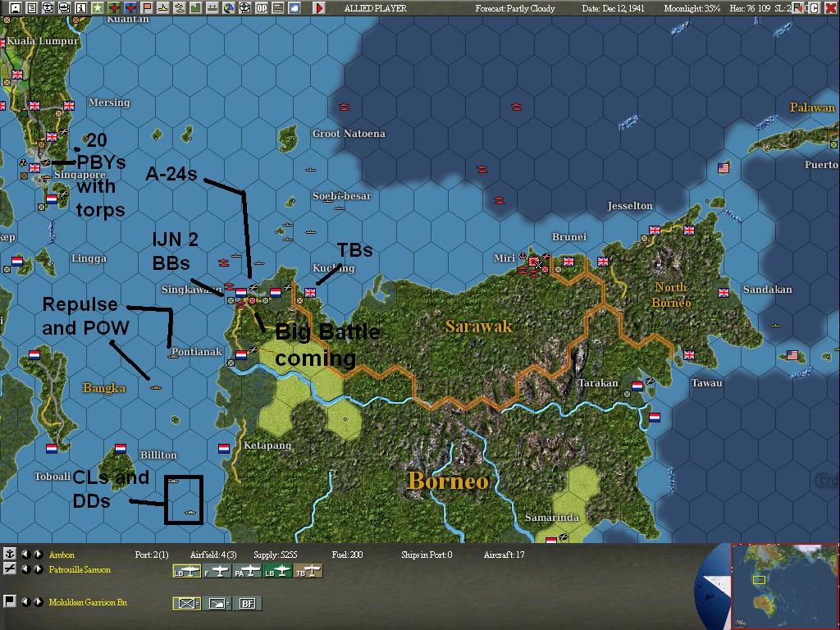The width and height of the screenshot is (840, 630).
Task: Click the 'Moonlight: 35%' readout
Action: pyautogui.click(x=692, y=8)
